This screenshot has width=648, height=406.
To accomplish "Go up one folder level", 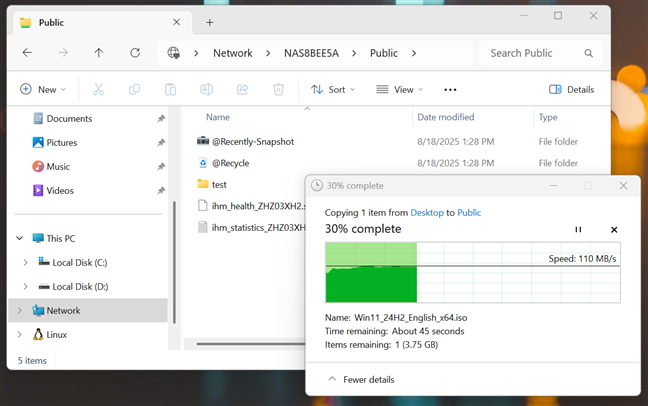I will (99, 53).
